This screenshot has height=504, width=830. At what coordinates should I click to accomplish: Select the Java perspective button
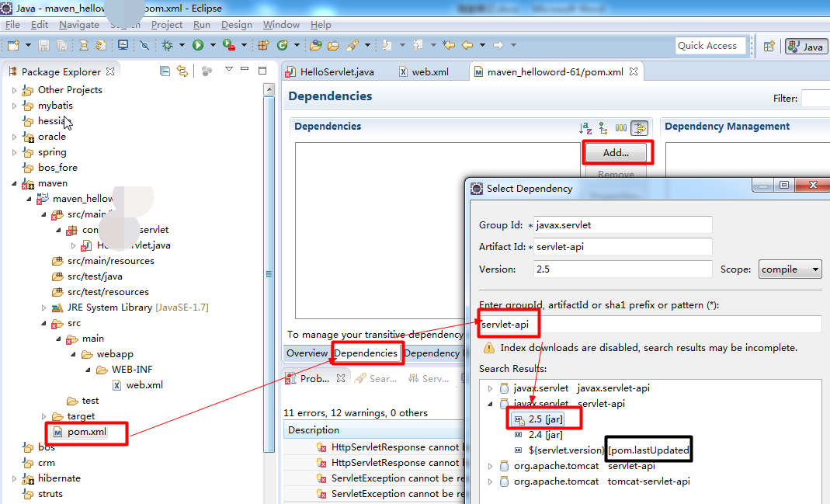click(806, 47)
